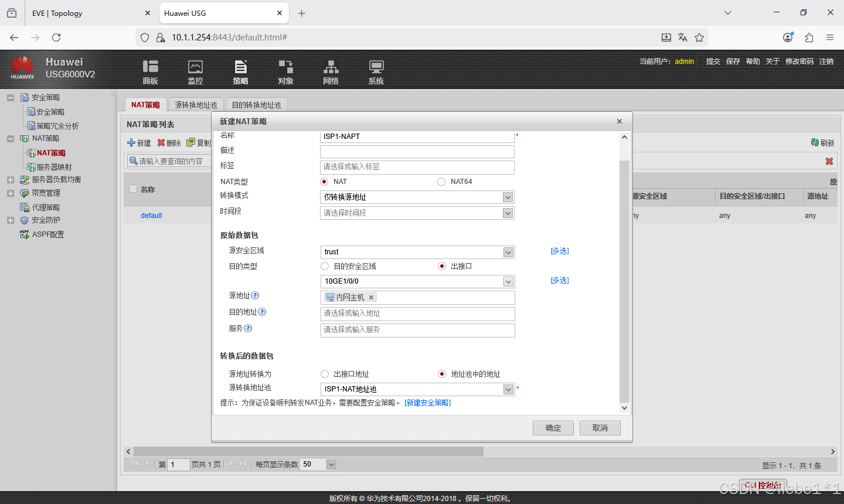Open the browser application menu

830,38
